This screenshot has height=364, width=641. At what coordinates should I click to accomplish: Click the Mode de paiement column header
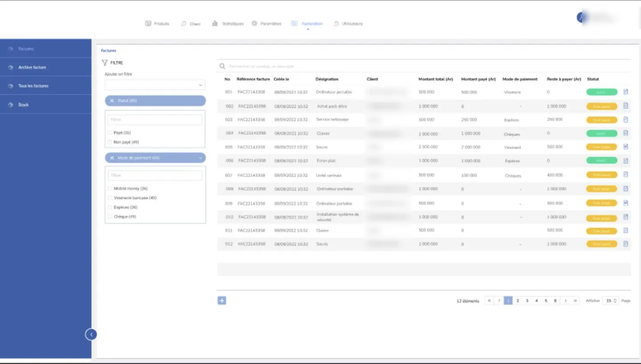[x=520, y=79]
